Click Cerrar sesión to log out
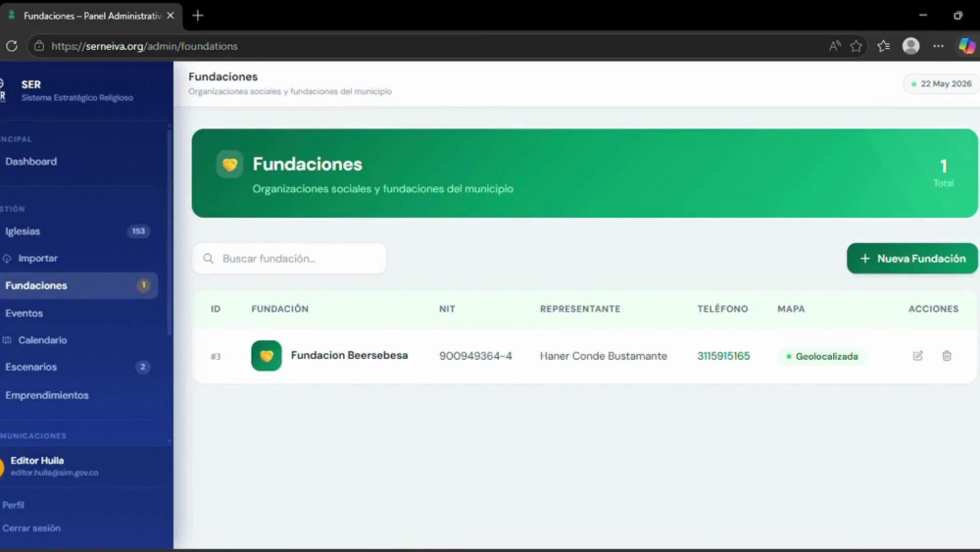The image size is (980, 552). tap(31, 528)
